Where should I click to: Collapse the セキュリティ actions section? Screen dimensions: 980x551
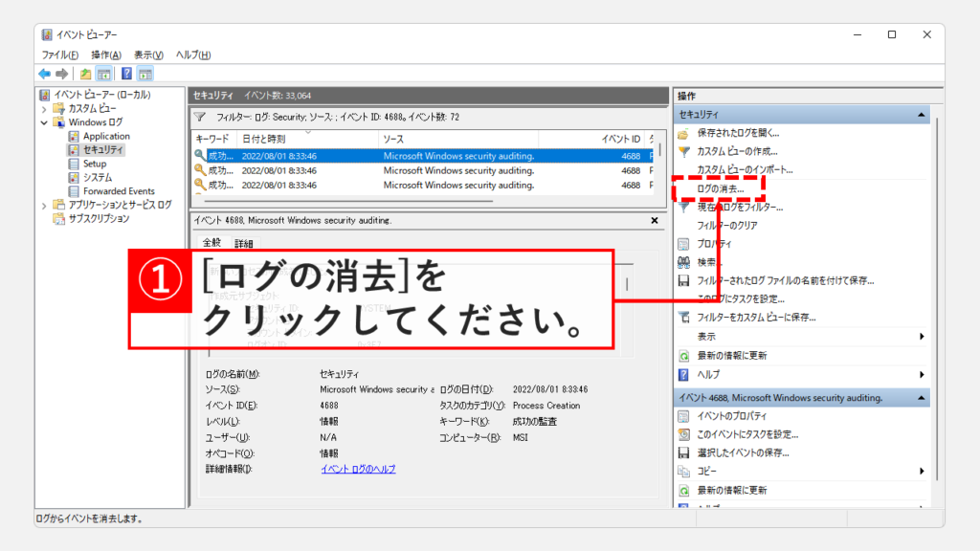(x=922, y=115)
